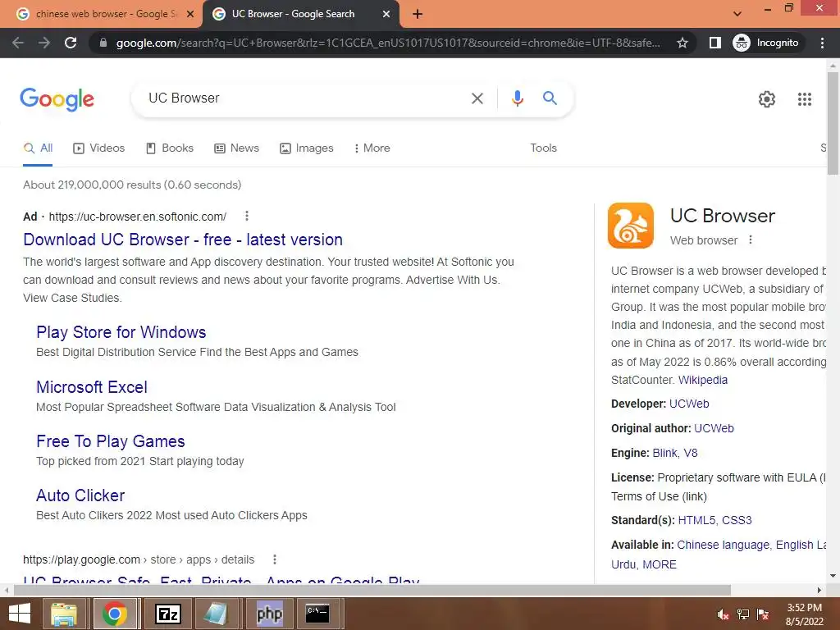Open the Developer UCWeb link
The image size is (840, 630).
click(689, 404)
